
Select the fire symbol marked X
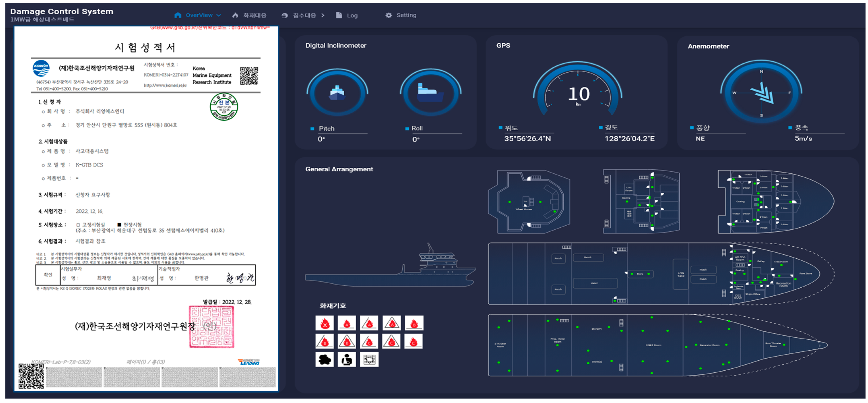tap(324, 323)
